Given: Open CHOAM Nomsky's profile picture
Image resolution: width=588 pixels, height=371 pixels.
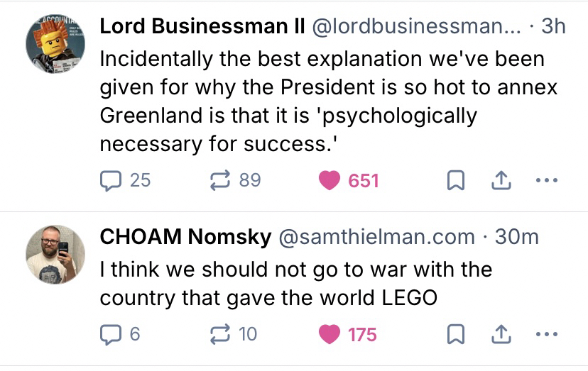Looking at the screenshot, I should 55,255.
